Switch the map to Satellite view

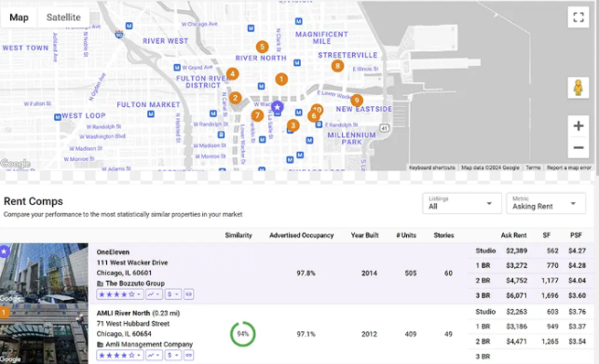pyautogui.click(x=63, y=17)
